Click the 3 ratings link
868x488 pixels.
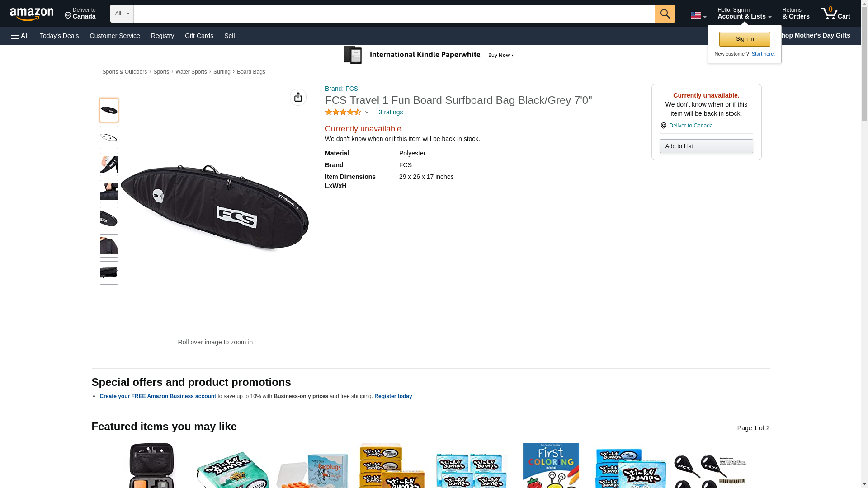tap(391, 112)
